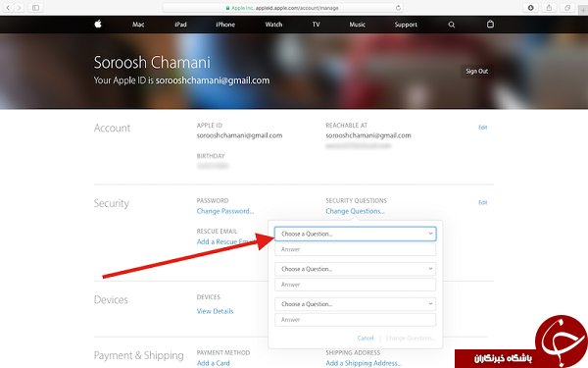Show Safari downloads button
588x368 pixels.
[530, 8]
